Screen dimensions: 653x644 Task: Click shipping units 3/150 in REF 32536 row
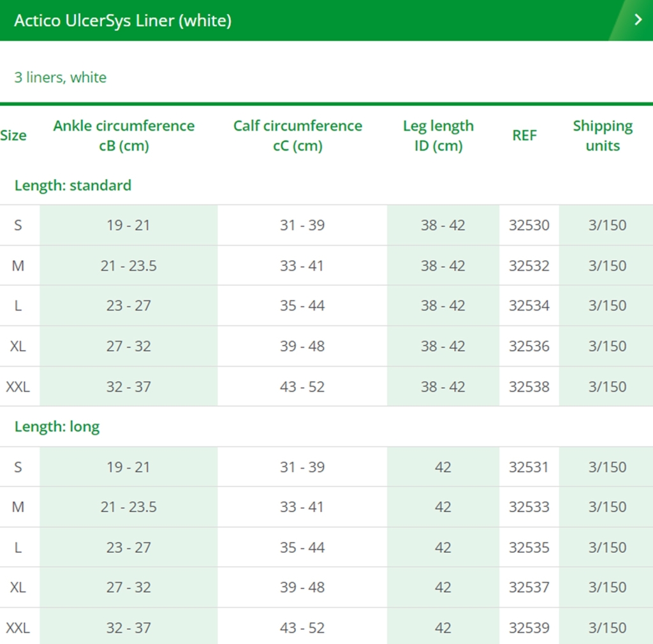coord(607,346)
